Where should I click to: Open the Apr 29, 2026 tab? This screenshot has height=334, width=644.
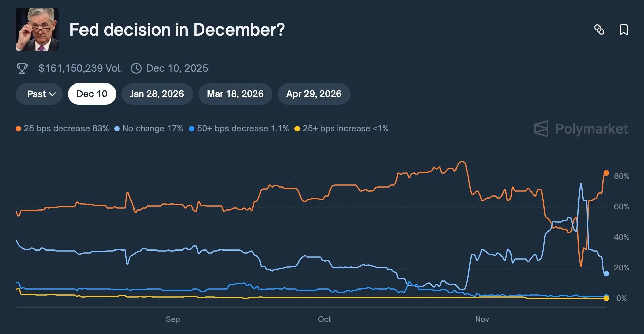pyautogui.click(x=314, y=94)
